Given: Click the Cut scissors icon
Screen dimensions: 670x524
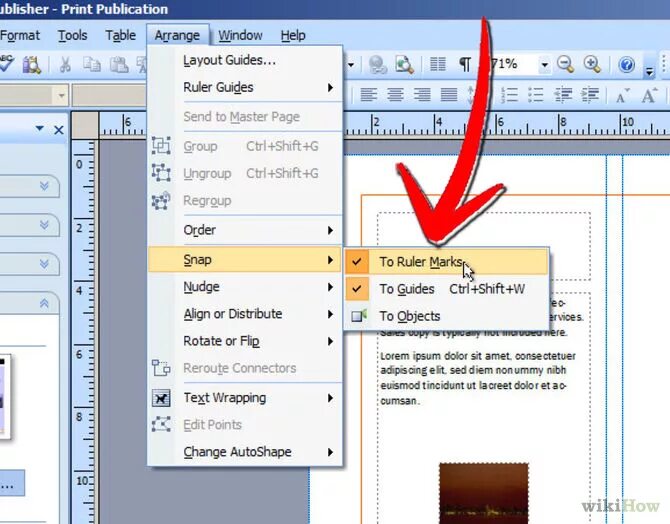Looking at the screenshot, I should (x=65, y=65).
